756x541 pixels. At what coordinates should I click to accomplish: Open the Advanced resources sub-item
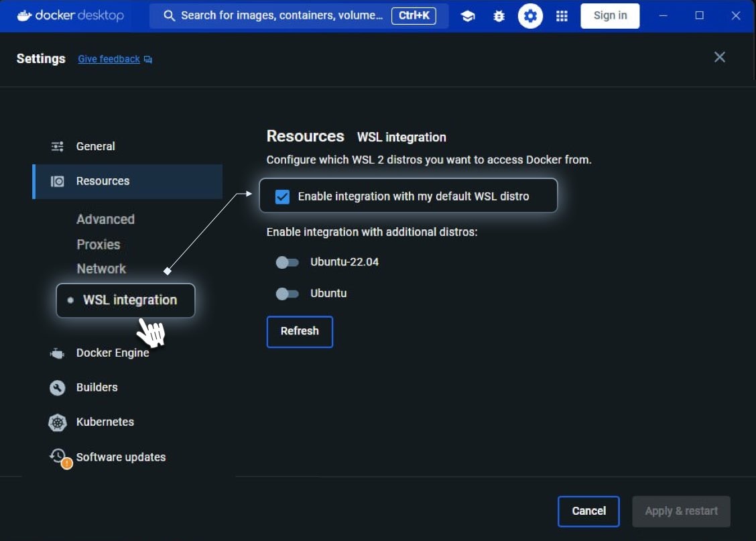click(106, 219)
